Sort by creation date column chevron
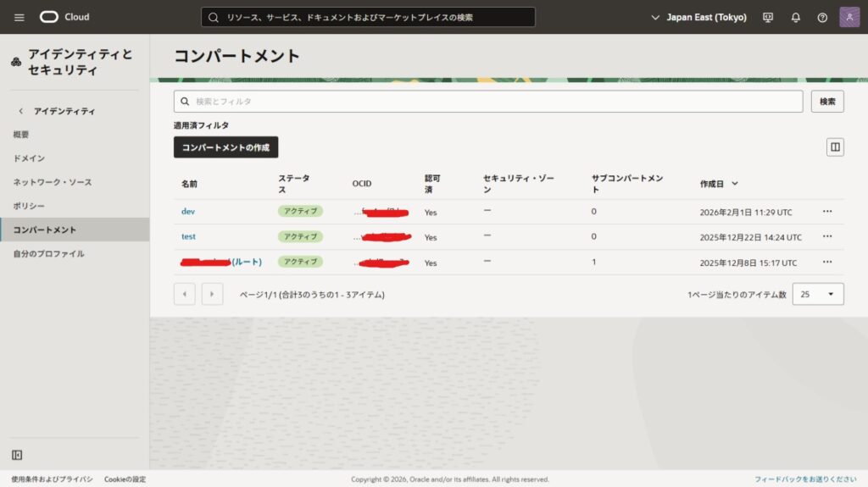This screenshot has height=487, width=868. [x=735, y=184]
